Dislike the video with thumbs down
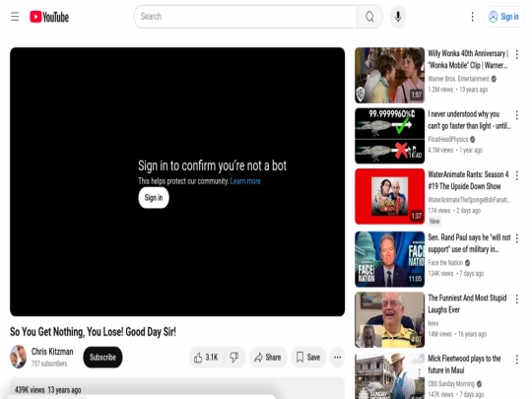532x399 pixels. point(234,357)
